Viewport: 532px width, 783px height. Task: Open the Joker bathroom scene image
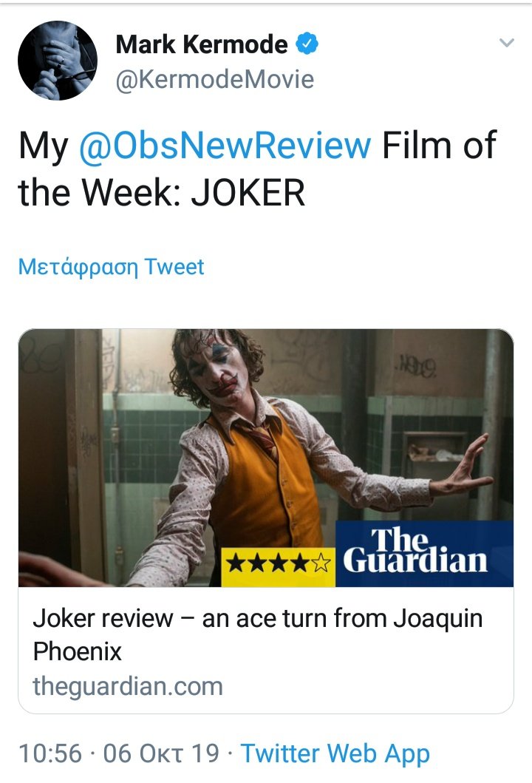[265, 458]
